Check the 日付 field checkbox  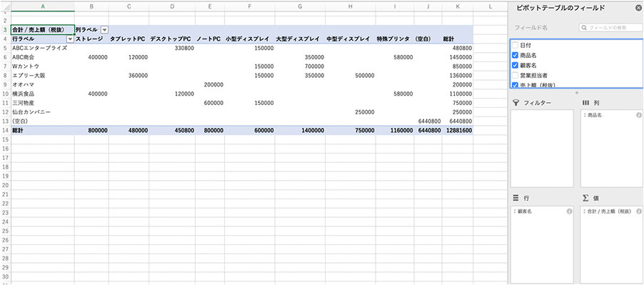(515, 45)
